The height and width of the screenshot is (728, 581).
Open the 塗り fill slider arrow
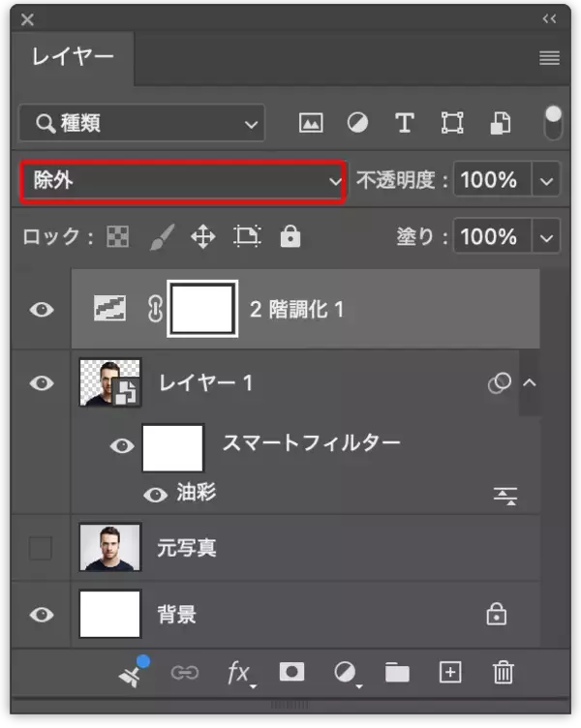click(546, 237)
